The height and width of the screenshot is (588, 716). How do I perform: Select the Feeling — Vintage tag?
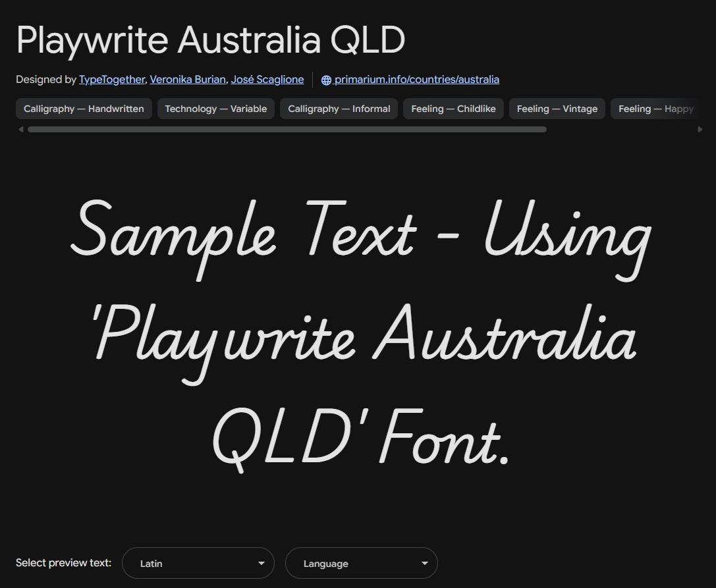click(x=557, y=109)
